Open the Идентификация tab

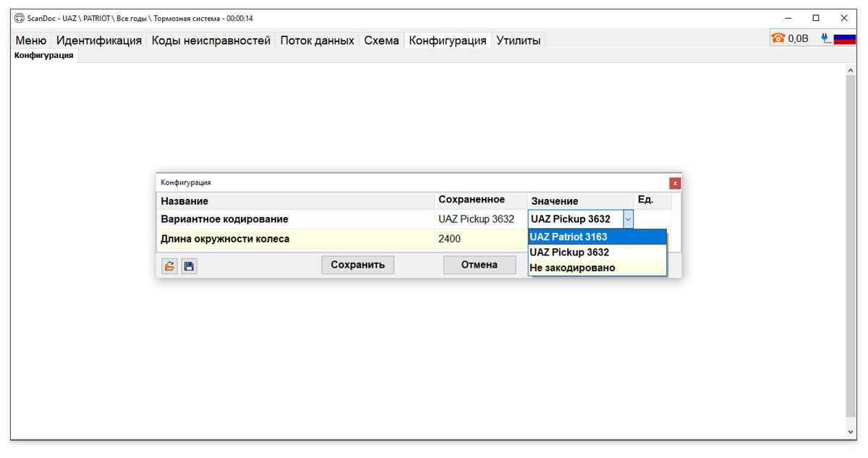[x=99, y=41]
